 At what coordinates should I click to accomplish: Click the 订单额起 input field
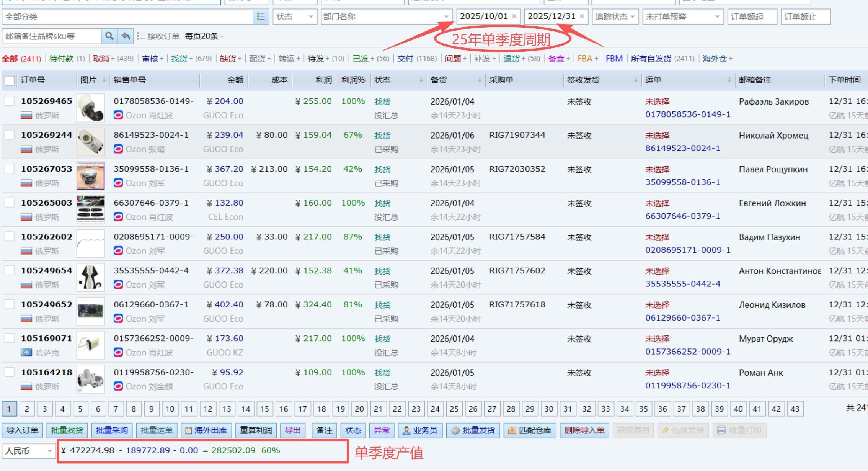752,17
